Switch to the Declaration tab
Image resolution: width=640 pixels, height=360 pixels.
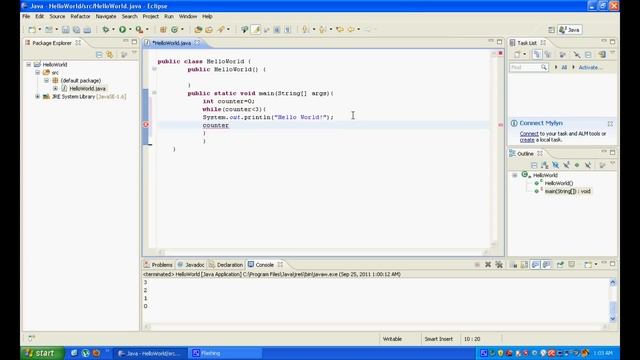point(226,265)
